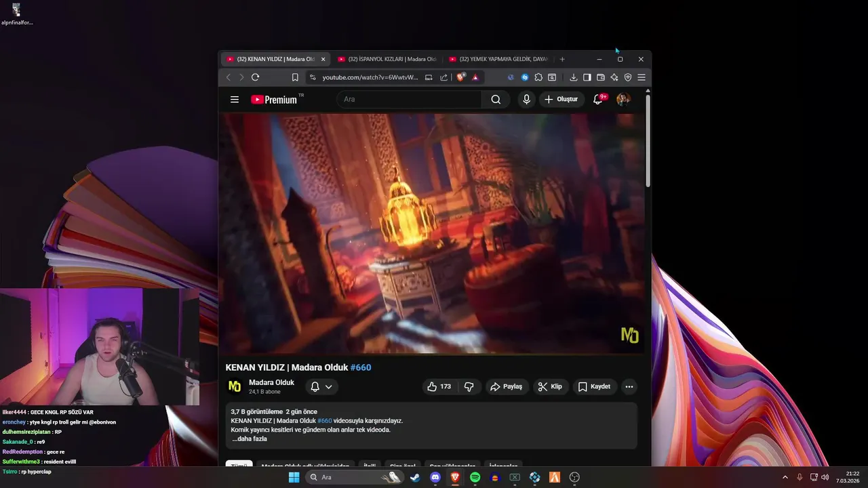Open Madara Olduk channel avatar
The height and width of the screenshot is (488, 868).
click(x=235, y=386)
